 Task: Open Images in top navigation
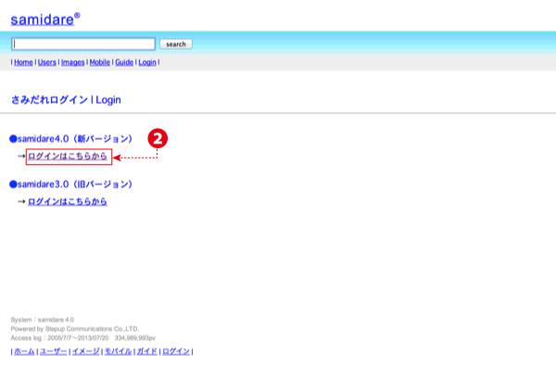[x=72, y=62]
